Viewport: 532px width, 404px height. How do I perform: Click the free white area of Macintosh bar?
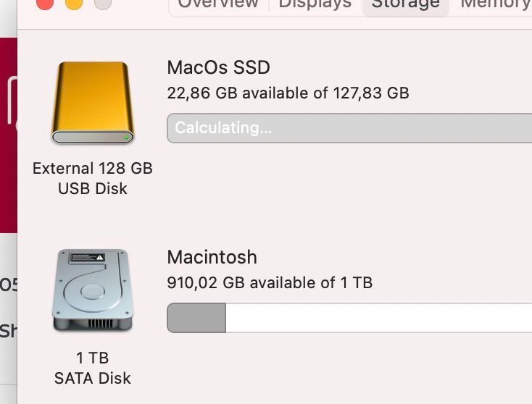pyautogui.click(x=379, y=318)
